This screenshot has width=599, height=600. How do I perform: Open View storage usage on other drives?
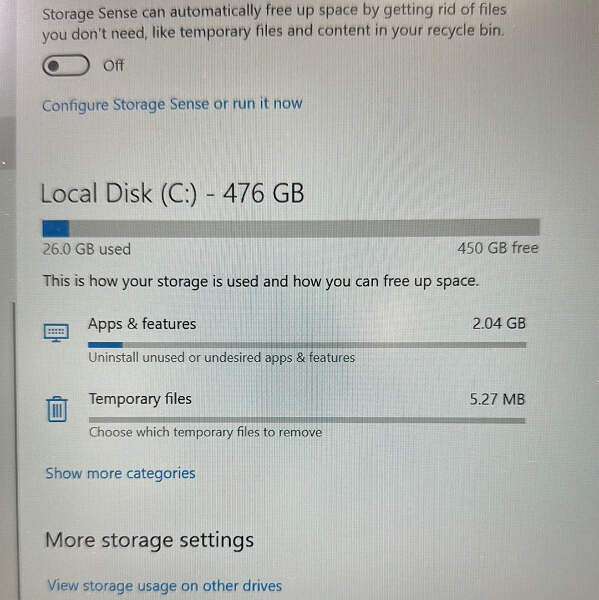[x=165, y=586]
